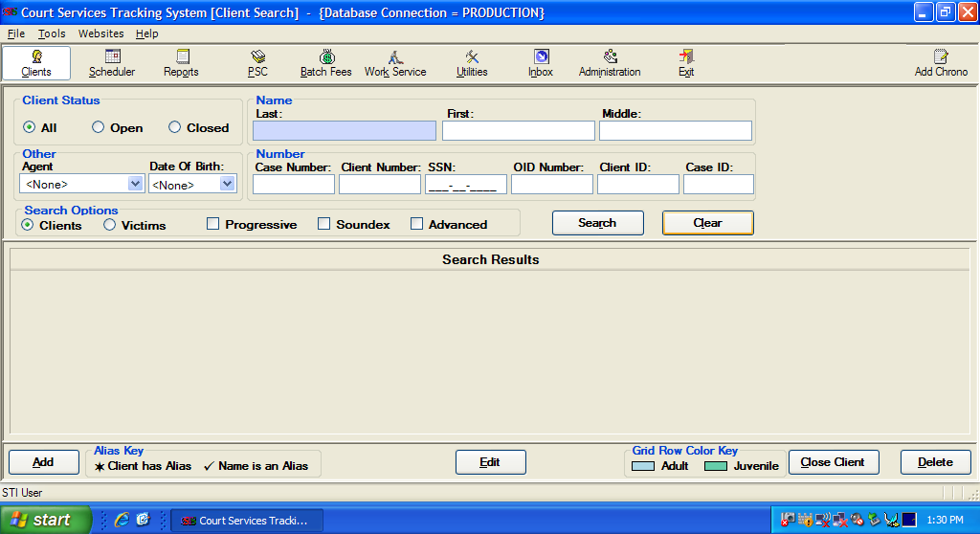Click the Exit toolbar icon

[x=686, y=63]
